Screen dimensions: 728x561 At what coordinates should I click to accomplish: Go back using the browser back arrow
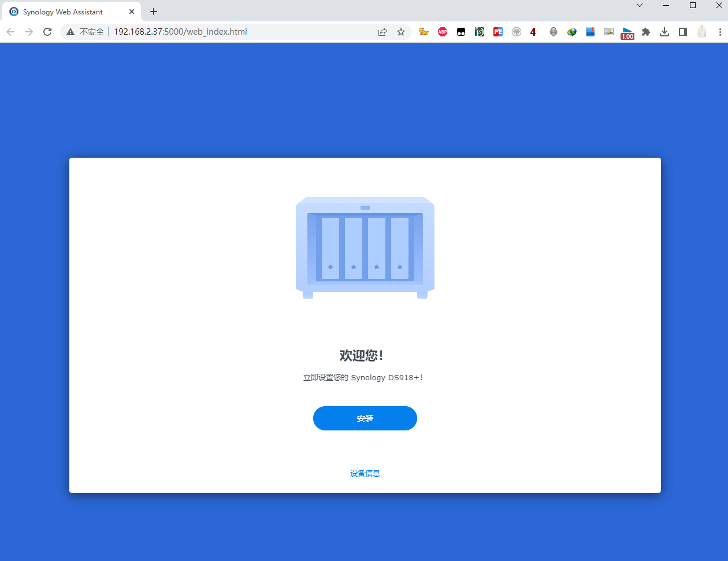pos(10,32)
